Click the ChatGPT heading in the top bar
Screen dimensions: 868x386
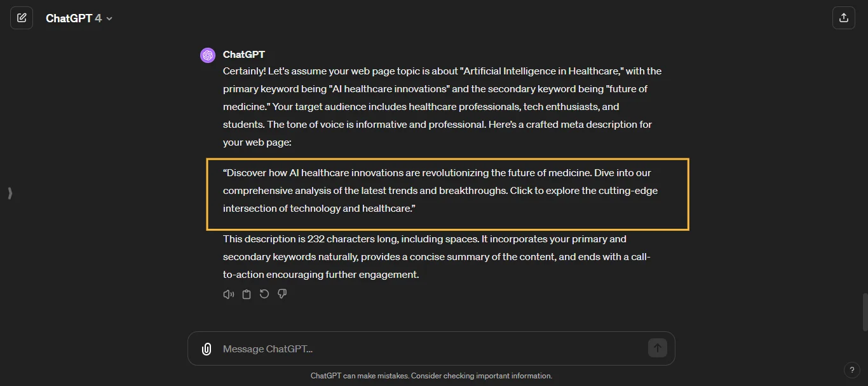click(69, 18)
